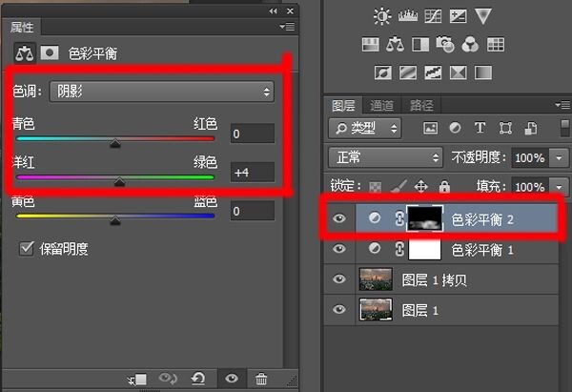The width and height of the screenshot is (572, 392).
Task: Filter layers by adjustment layers
Action: [x=455, y=128]
